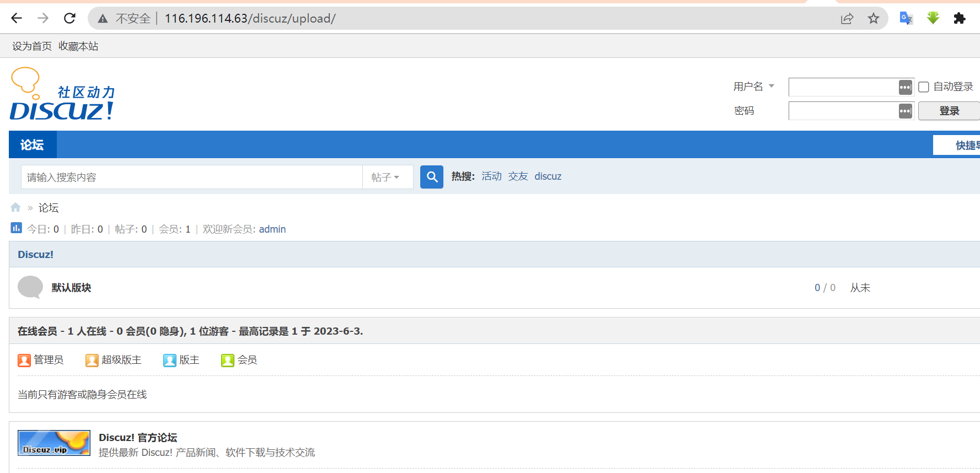Enable the 自动登录 checkbox

924,87
